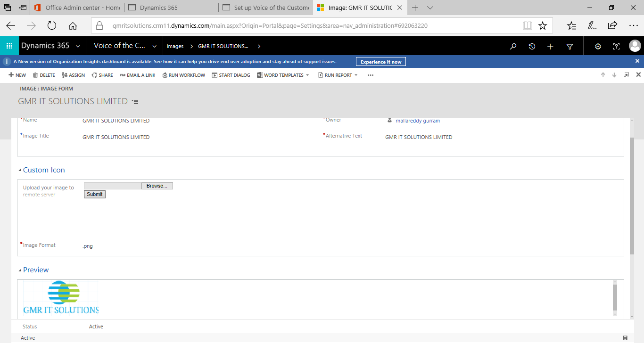Click the GMR IT SOLUTIONS breadcrumb

(x=223, y=46)
